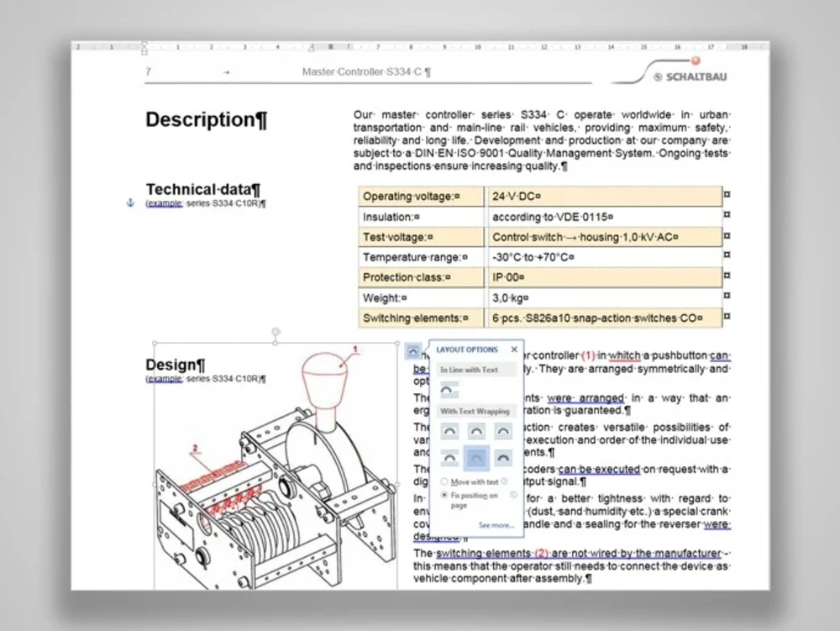This screenshot has height=631, width=840.
Task: Click the Switching elements: table cell
Action: (421, 318)
